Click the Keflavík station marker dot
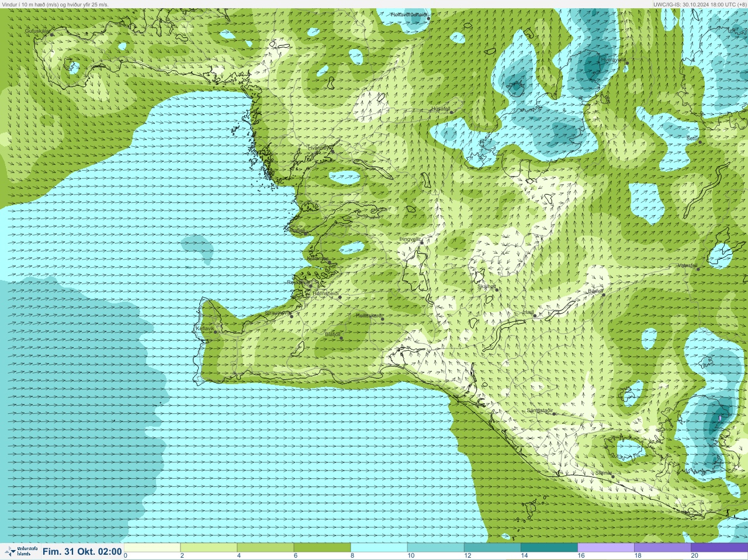The height and width of the screenshot is (560, 748). tap(215, 332)
